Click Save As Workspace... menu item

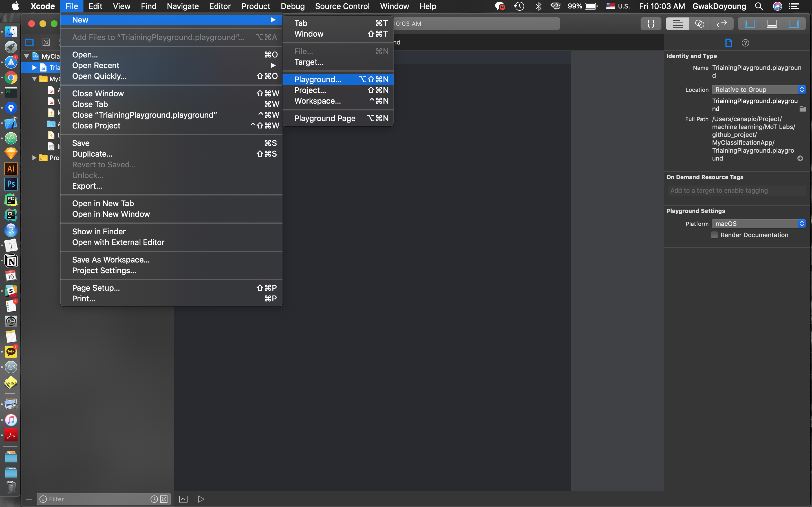(x=111, y=260)
